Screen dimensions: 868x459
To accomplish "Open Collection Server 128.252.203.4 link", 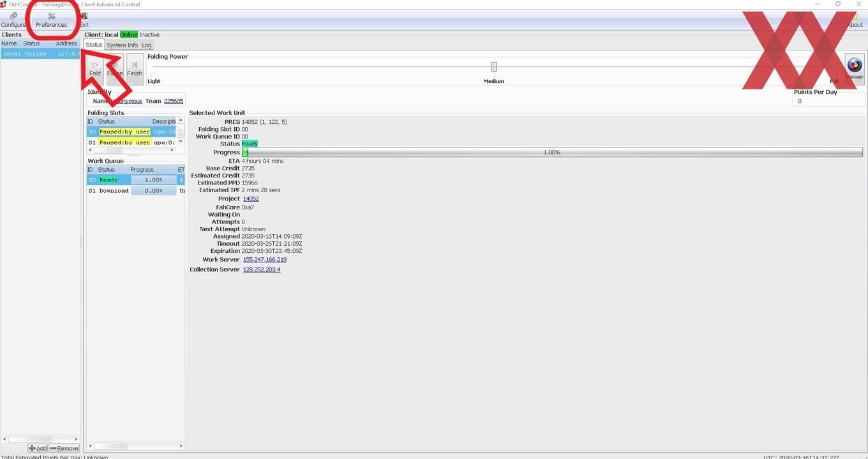I will pos(262,269).
